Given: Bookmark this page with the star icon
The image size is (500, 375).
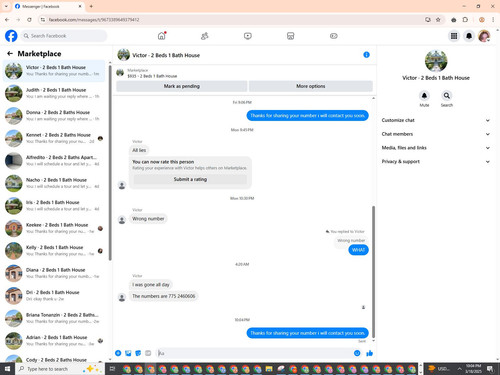Looking at the screenshot, I should (438, 20).
